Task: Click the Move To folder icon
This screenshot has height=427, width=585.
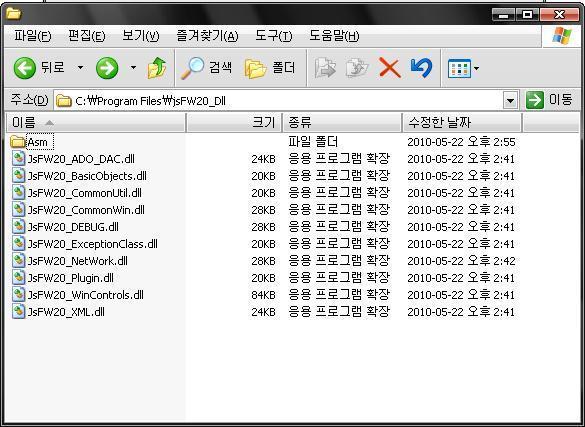Action: (325, 68)
